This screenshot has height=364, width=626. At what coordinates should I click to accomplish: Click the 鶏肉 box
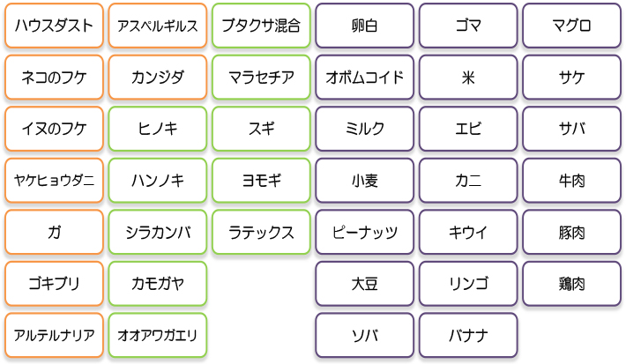tap(571, 284)
